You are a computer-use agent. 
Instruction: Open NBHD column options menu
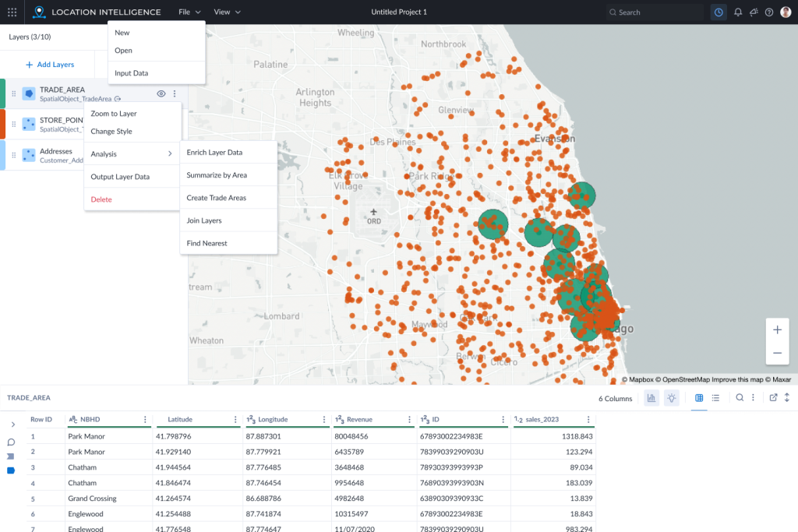[145, 420]
